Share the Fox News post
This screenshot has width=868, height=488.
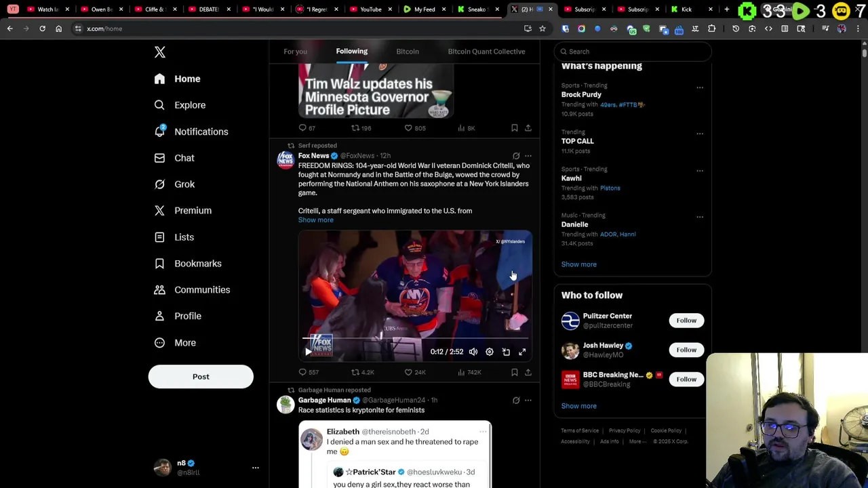[528, 372]
